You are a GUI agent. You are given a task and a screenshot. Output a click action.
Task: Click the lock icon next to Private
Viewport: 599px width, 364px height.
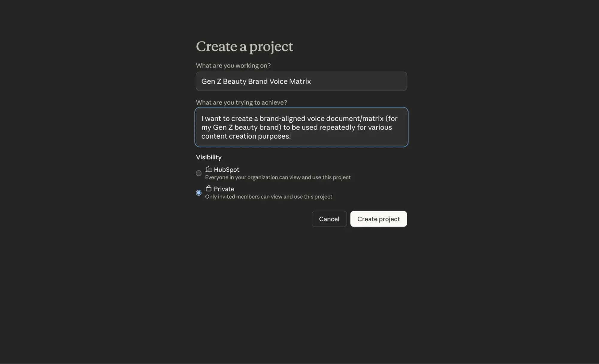pos(208,188)
